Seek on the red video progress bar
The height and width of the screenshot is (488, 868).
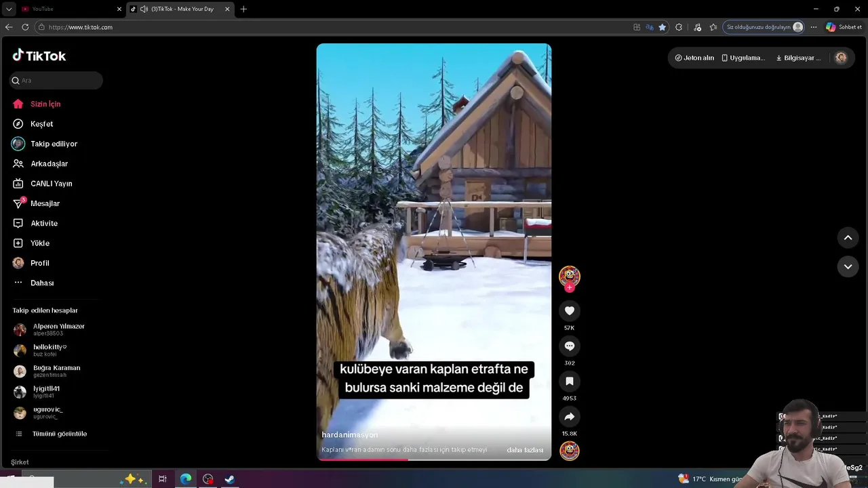(434, 460)
